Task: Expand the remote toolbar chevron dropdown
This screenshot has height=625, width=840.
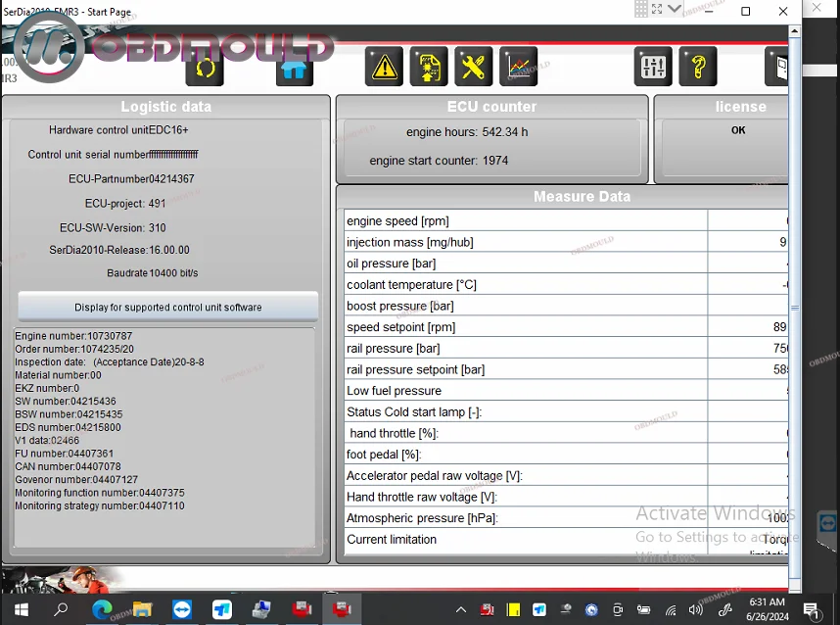Action: 675,9
